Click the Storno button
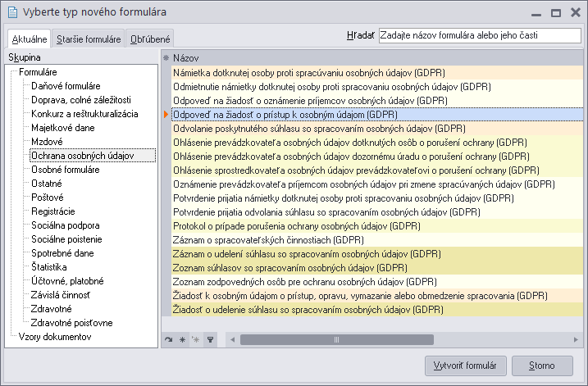The image size is (588, 386). (542, 366)
